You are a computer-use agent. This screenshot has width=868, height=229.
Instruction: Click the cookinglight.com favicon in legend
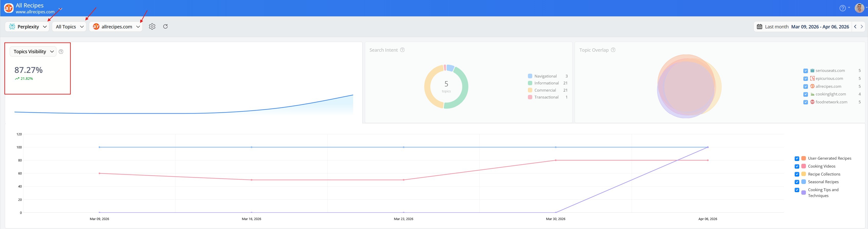812,94
